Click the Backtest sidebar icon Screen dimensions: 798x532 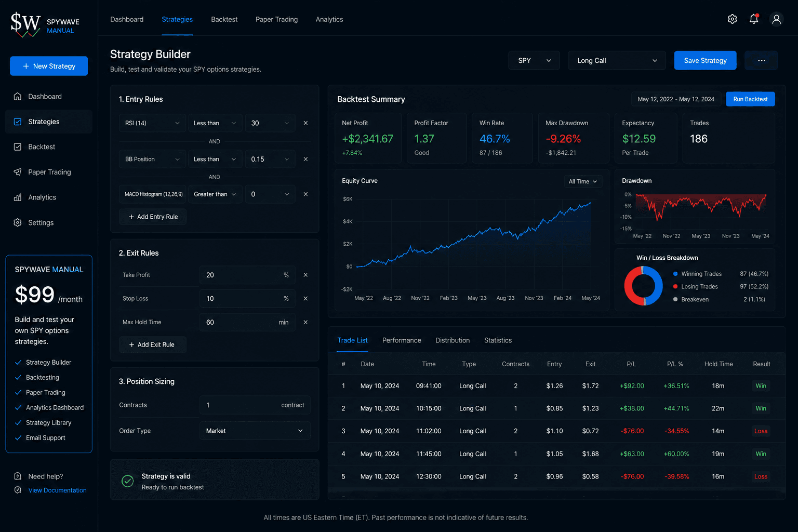pyautogui.click(x=18, y=147)
